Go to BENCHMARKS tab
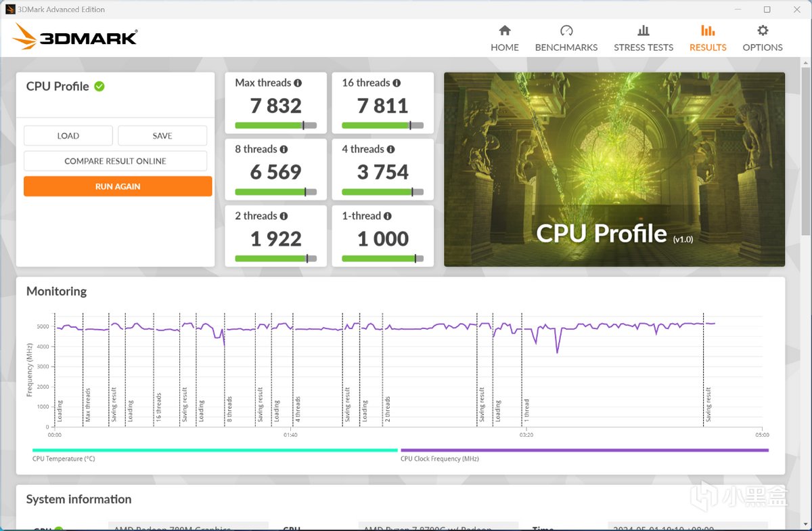 (x=566, y=38)
